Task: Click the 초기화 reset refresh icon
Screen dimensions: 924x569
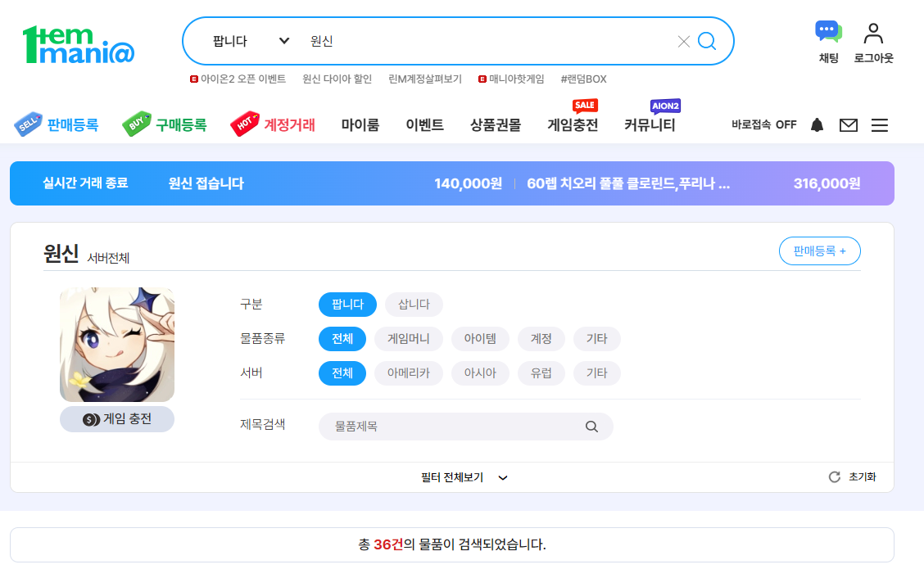Action: click(835, 477)
